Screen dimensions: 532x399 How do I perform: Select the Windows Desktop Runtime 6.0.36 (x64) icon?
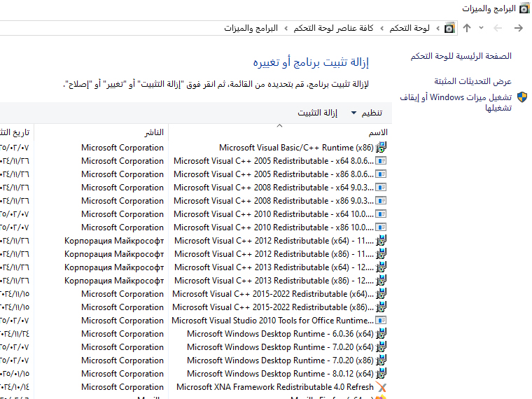[381, 333]
